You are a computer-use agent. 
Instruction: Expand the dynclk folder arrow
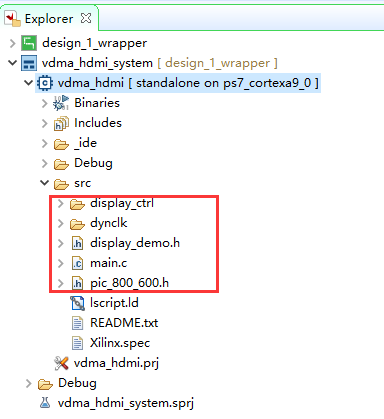pos(60,223)
